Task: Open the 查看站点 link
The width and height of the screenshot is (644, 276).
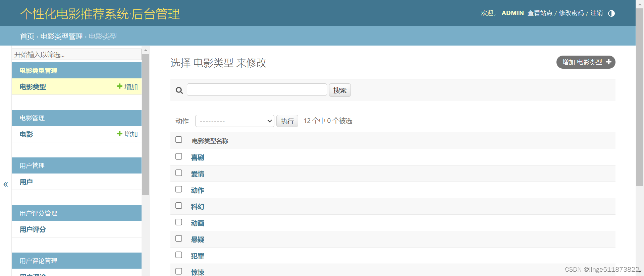Action: [540, 13]
